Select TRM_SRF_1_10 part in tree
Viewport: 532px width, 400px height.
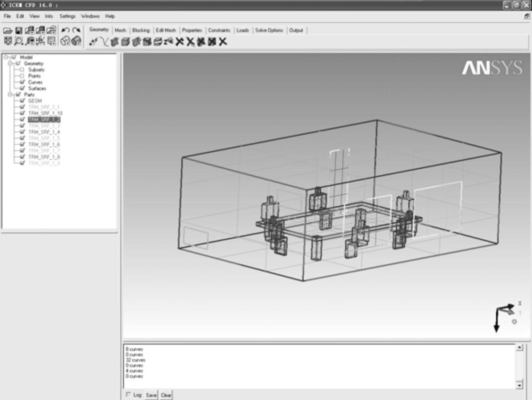[x=45, y=113]
